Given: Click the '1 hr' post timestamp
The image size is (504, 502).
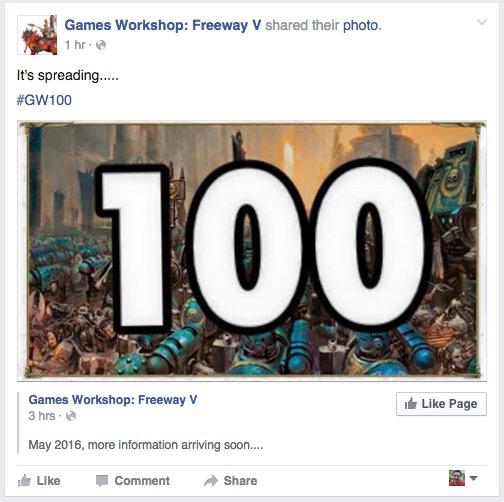Looking at the screenshot, I should [75, 45].
